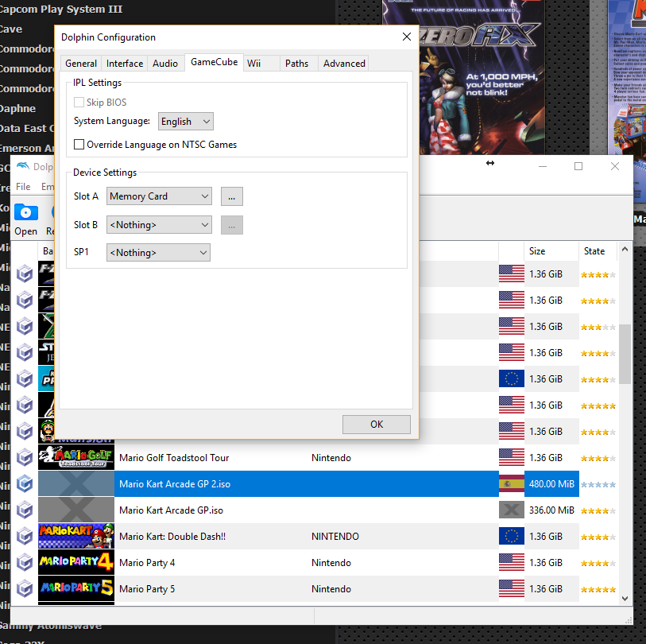This screenshot has width=646, height=644.
Task: Click the unknown region flag for Mario Kart Arcade GP.iso
Action: 512,510
